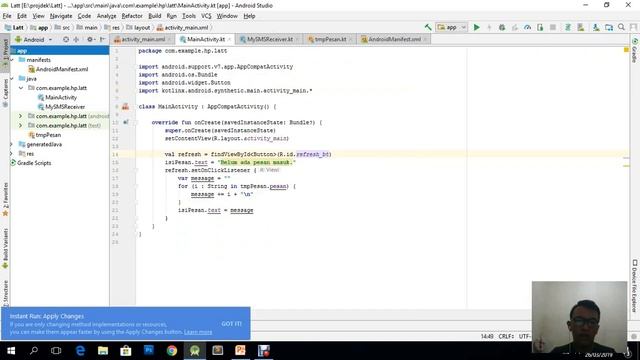Click the Make Project hammer icon
The image size is (640, 360).
coord(428,27)
